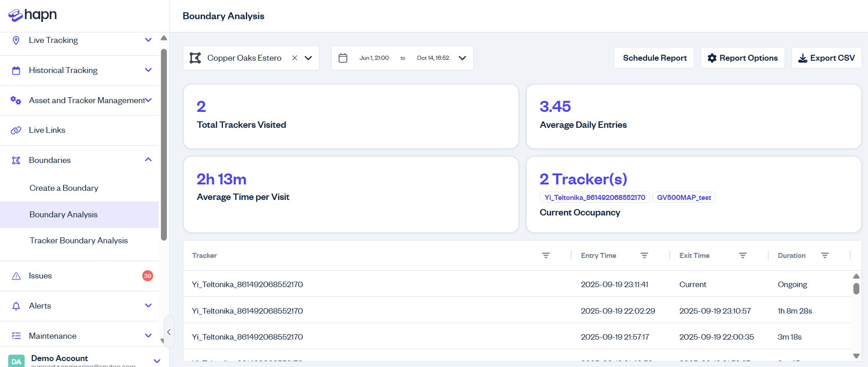Export the data as CSV

[x=826, y=58]
